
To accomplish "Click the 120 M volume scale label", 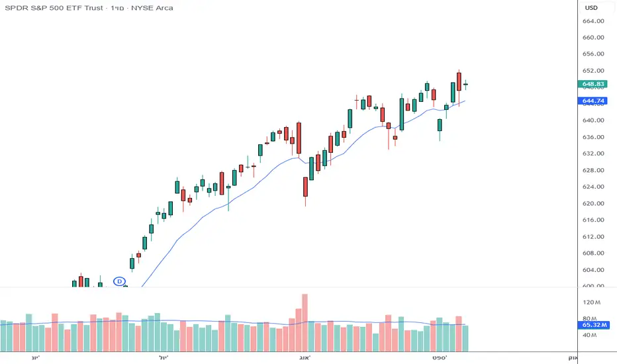I will (x=591, y=302).
